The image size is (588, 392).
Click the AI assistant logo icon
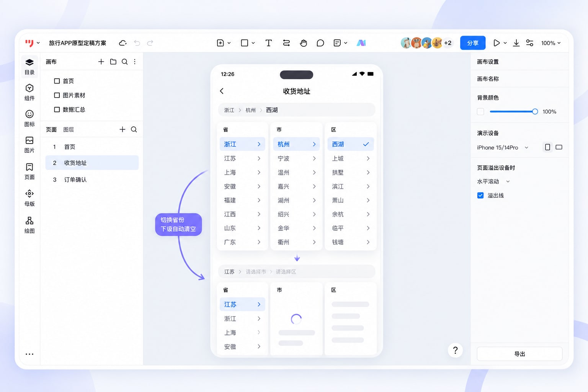pos(361,43)
